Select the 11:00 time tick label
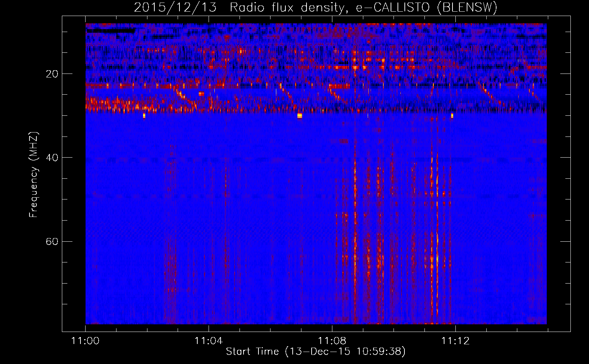The height and width of the screenshot is (364, 589). point(86,341)
